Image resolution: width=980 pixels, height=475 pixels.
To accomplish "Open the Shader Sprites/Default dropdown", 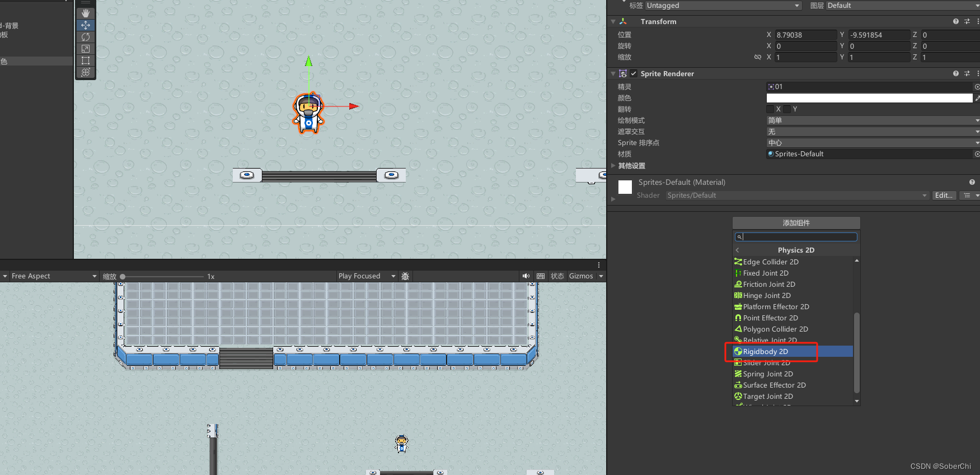I will [797, 195].
